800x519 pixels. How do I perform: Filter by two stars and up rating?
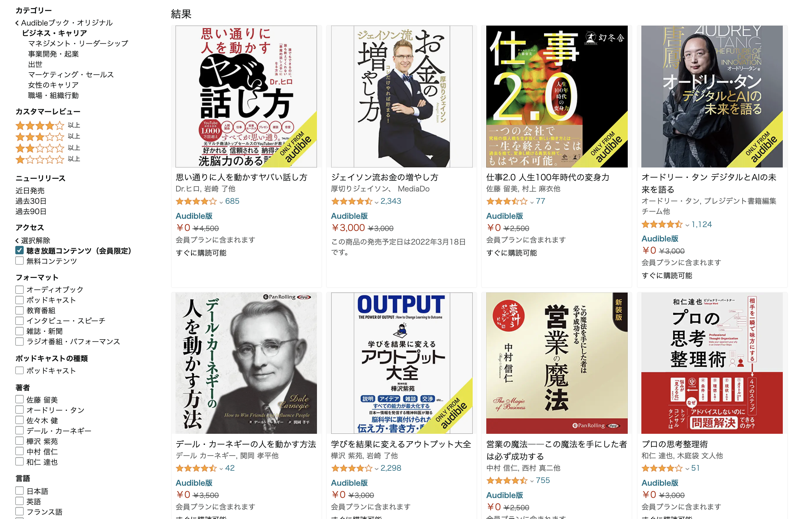[x=47, y=148]
